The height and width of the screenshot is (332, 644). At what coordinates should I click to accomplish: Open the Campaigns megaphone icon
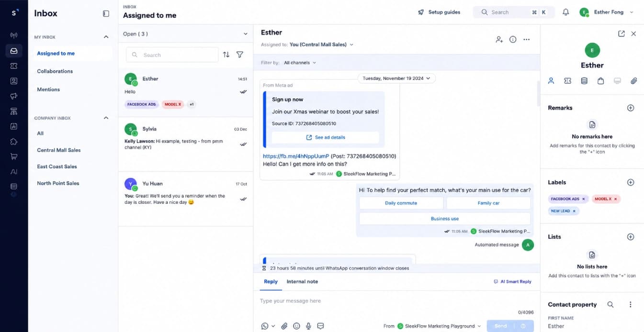click(14, 96)
